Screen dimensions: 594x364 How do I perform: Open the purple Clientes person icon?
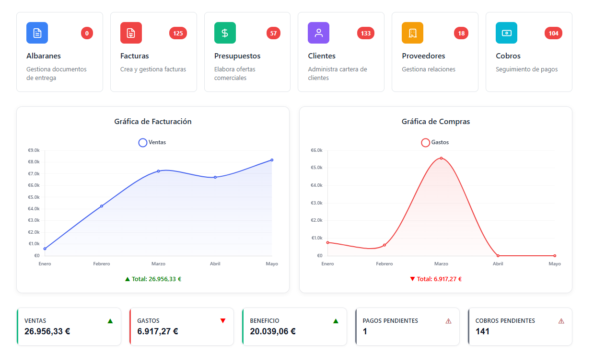[x=318, y=33]
